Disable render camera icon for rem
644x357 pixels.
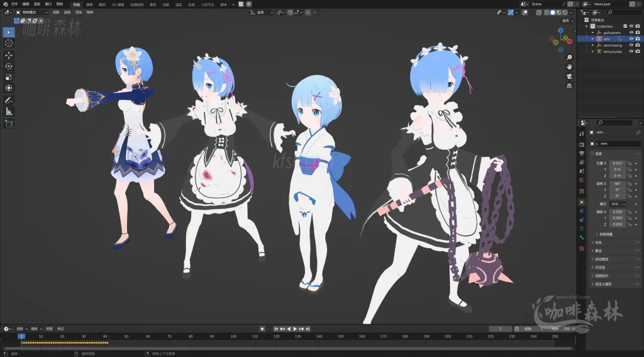click(x=638, y=38)
